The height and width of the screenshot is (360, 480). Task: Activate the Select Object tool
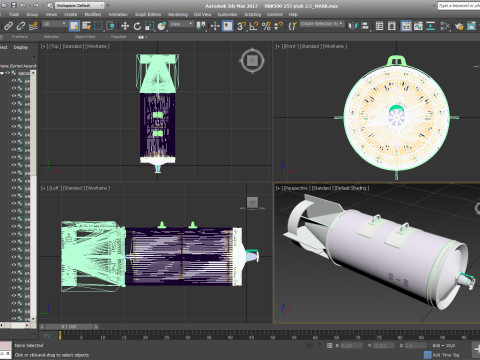pos(74,26)
